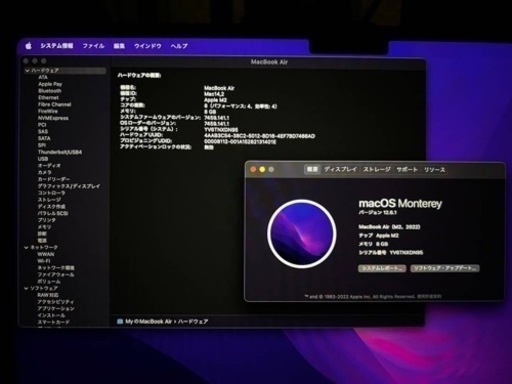Switch to the ストレージ tab
Screen dimensions: 512x384
[377, 169]
